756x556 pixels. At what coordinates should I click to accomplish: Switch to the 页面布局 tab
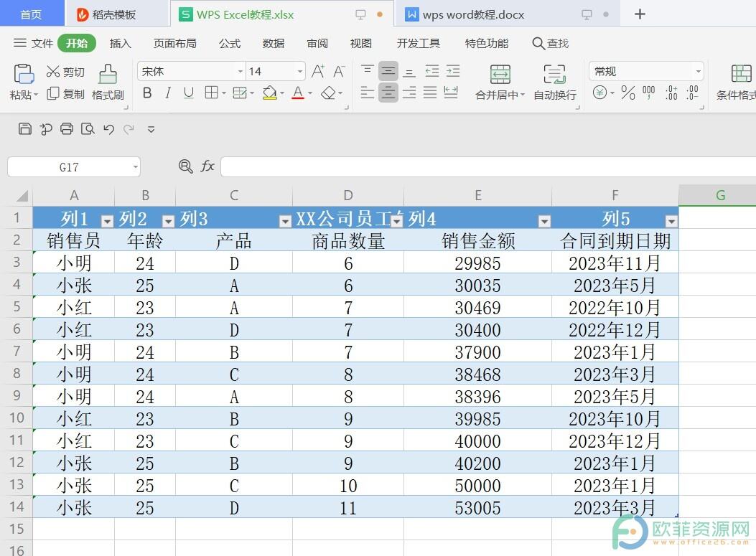175,43
